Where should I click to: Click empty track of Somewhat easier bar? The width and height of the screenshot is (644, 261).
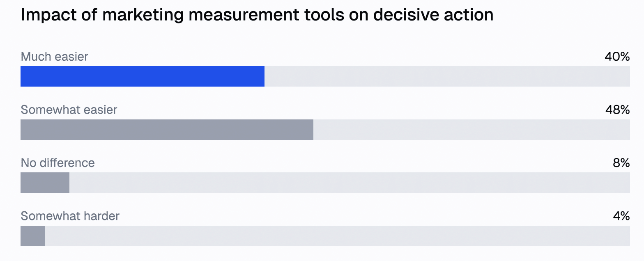pos(471,130)
